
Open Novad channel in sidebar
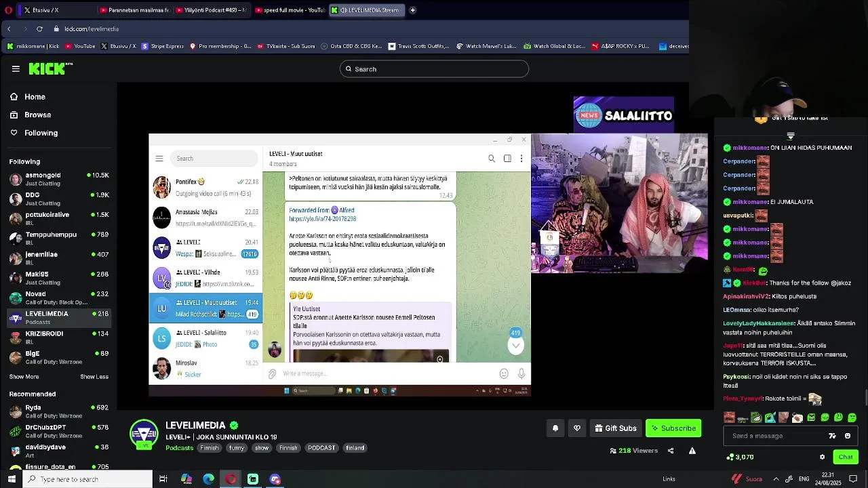[x=59, y=298]
